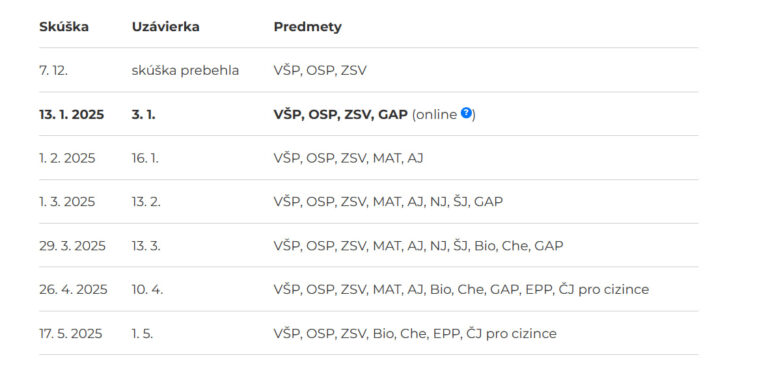768x366 pixels.
Task: Click the 13. 2. deadline cell
Action: click(146, 202)
